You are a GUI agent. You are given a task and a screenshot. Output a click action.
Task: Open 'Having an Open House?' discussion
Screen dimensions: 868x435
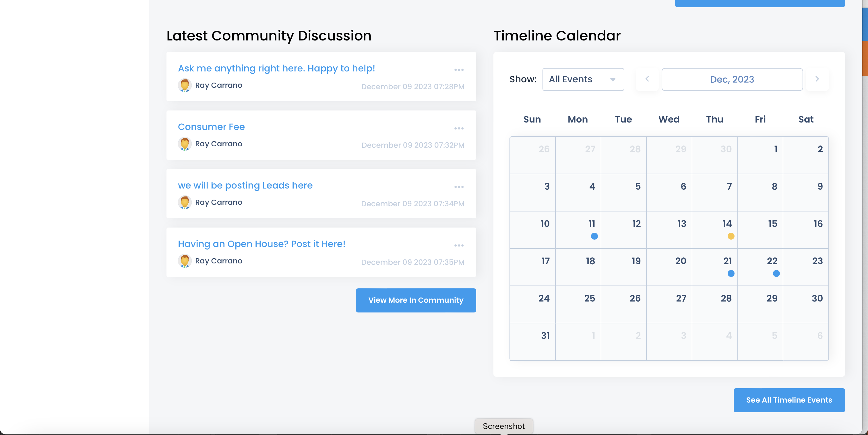pos(261,244)
